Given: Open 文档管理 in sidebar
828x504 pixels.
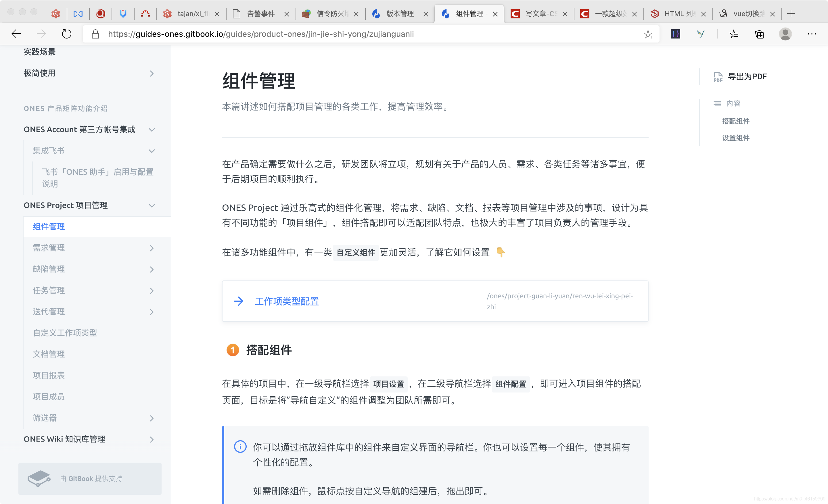Looking at the screenshot, I should [49, 354].
